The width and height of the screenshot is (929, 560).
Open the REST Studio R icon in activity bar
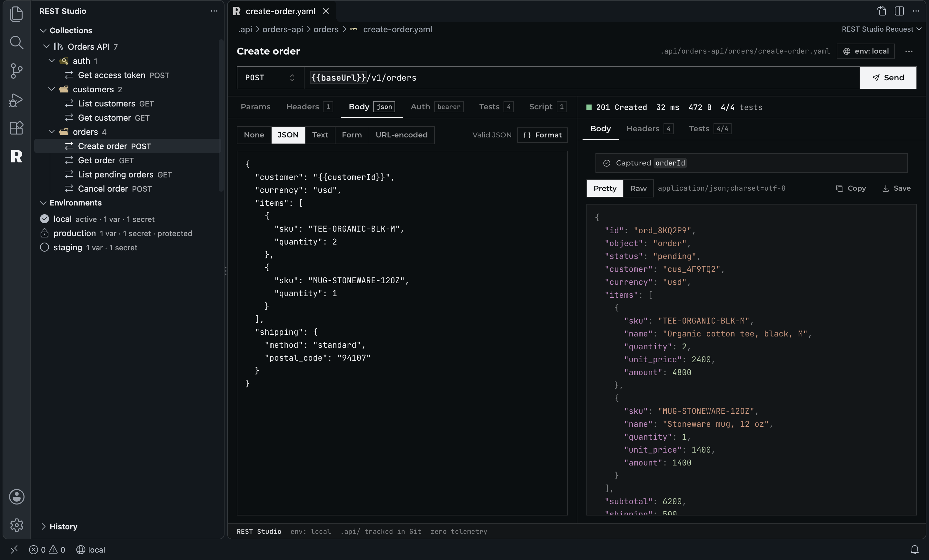pyautogui.click(x=16, y=156)
